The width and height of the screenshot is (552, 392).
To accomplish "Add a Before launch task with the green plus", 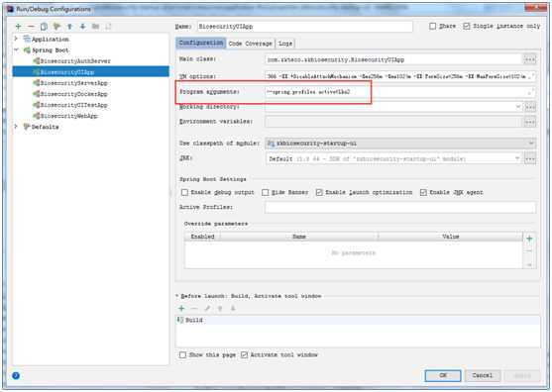I will coord(181,308).
